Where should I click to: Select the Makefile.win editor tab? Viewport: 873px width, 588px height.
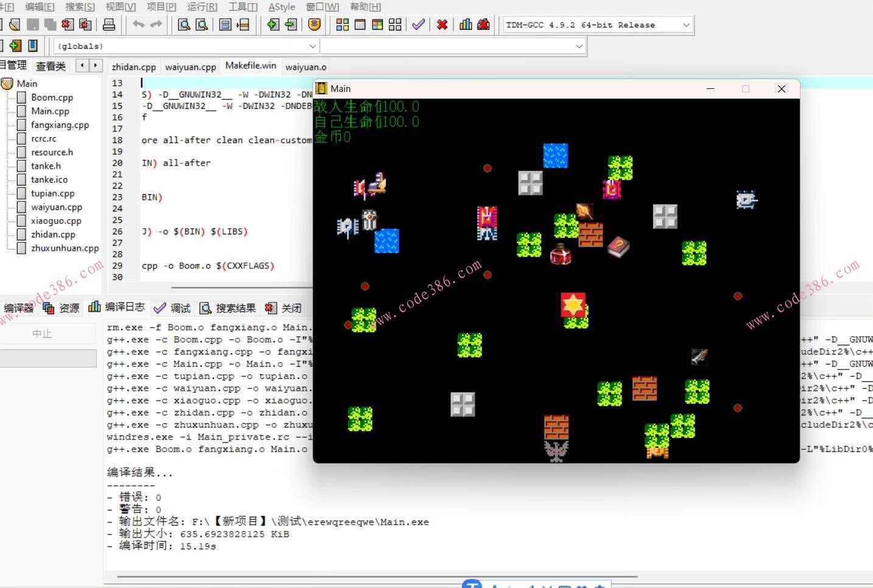point(251,66)
